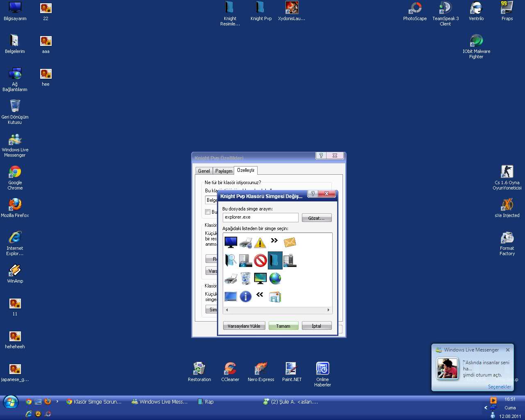Select the Knight Pvp folder on desktop

(x=261, y=11)
